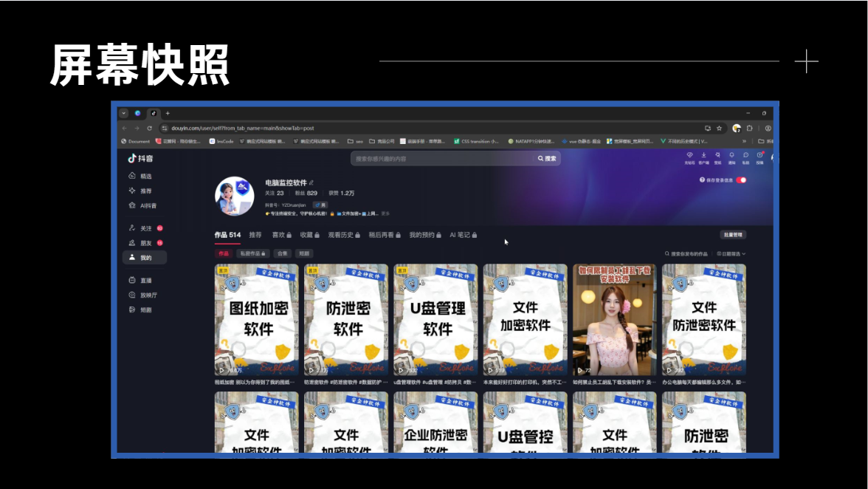
Task: Reload the page with the refresh icon
Action: pyautogui.click(x=149, y=128)
